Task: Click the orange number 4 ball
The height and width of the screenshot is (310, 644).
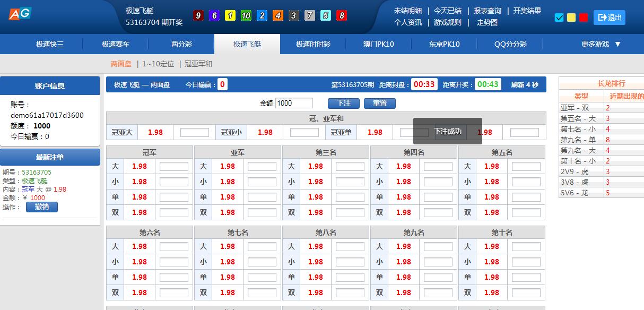Action: (x=277, y=15)
